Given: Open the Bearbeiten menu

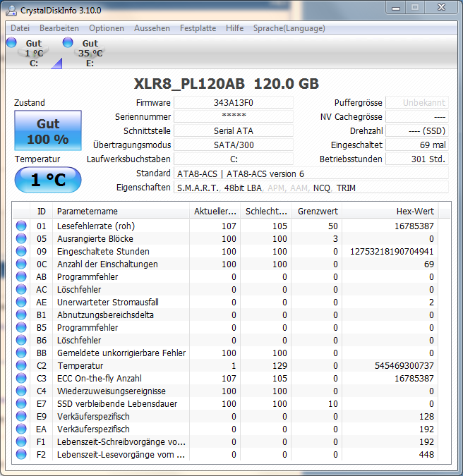Looking at the screenshot, I should click(59, 28).
